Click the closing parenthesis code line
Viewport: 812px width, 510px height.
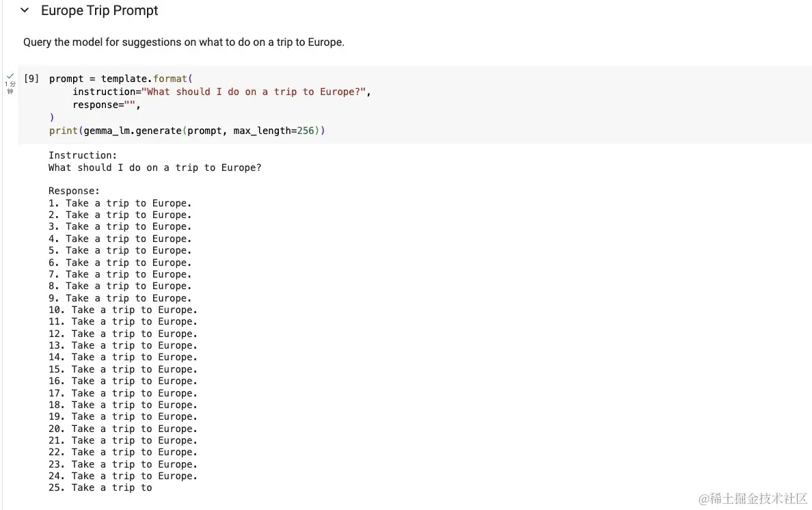pos(52,118)
